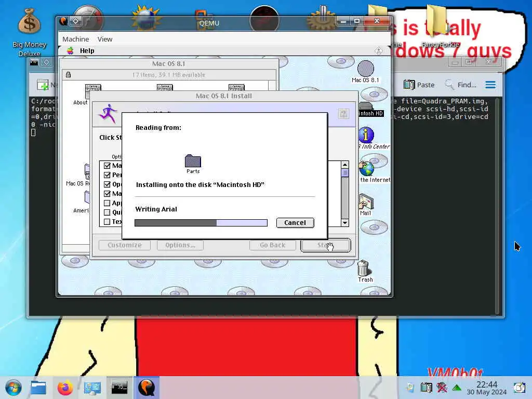
Task: Open the Machine menu in QEMU
Action: pos(76,39)
